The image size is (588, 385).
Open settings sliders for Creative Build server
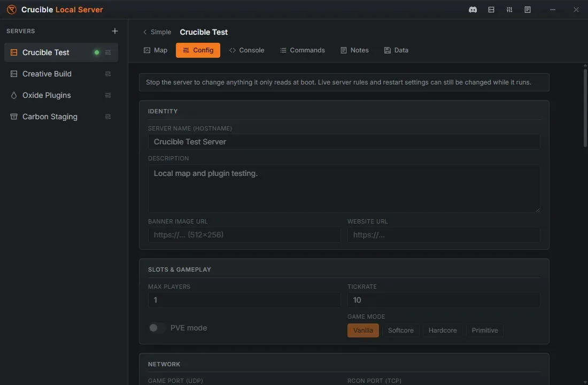tap(108, 74)
